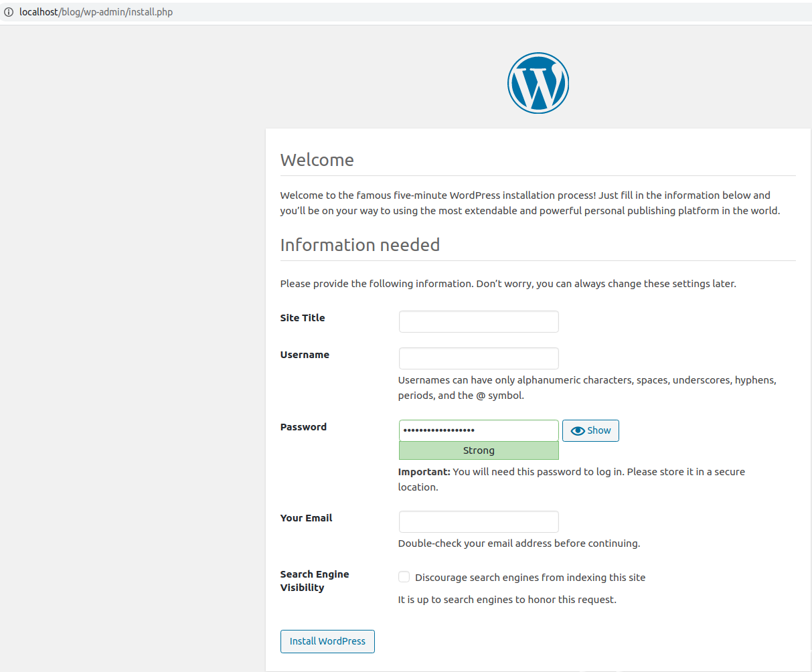Click the Install WordPress button
This screenshot has height=672, width=812.
[x=327, y=641]
